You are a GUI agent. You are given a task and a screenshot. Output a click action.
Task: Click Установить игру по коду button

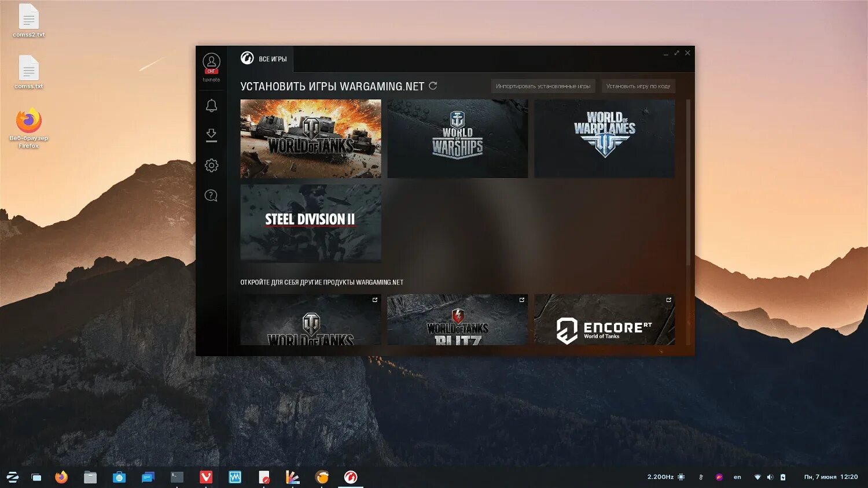pos(638,86)
